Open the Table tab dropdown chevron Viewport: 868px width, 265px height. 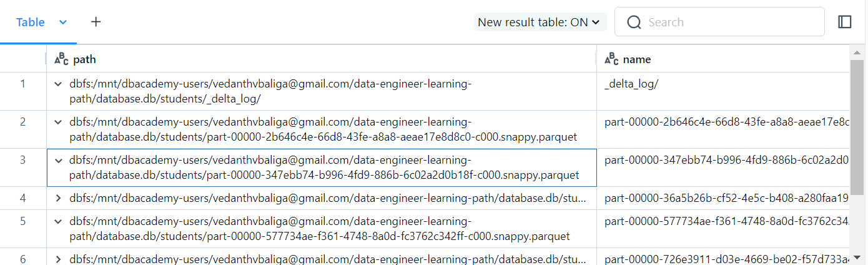point(62,22)
